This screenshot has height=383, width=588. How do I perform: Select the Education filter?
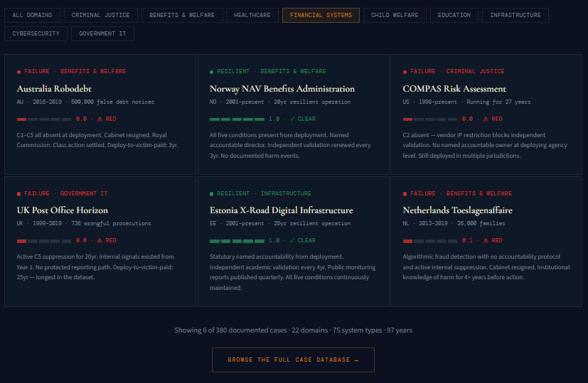[x=454, y=16]
